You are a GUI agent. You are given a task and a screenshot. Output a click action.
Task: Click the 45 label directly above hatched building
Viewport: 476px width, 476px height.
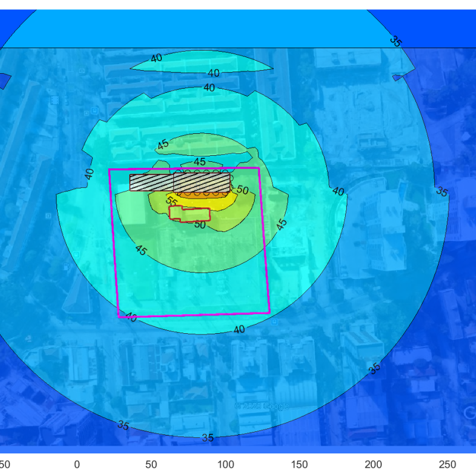pyautogui.click(x=200, y=162)
